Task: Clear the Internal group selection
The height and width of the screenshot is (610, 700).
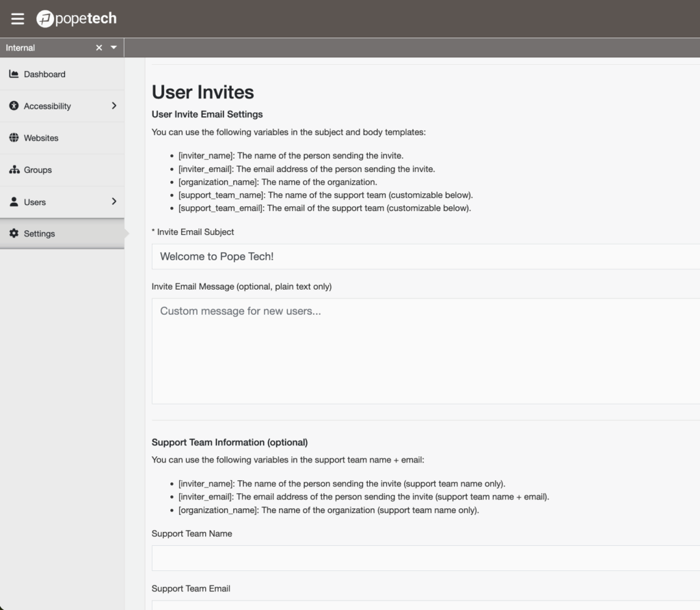Action: click(99, 48)
